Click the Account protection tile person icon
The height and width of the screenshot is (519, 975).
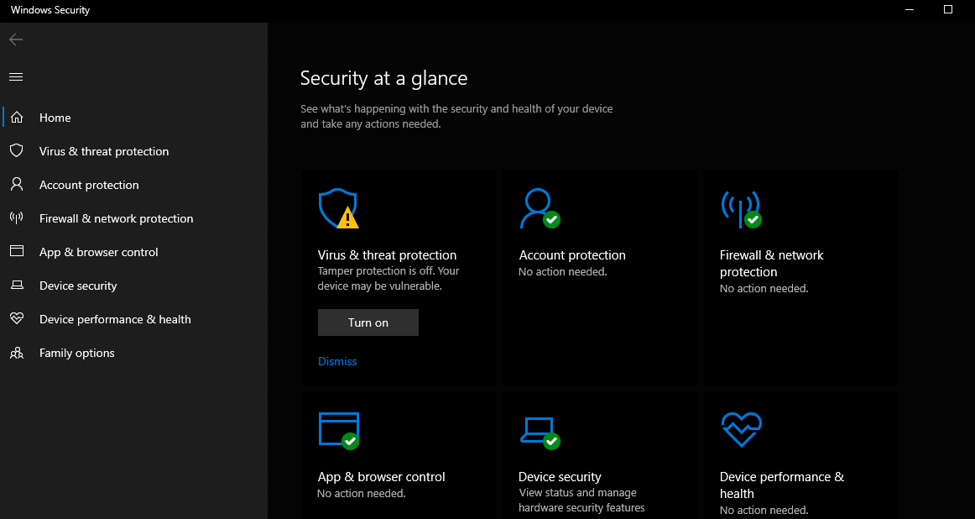click(x=539, y=209)
